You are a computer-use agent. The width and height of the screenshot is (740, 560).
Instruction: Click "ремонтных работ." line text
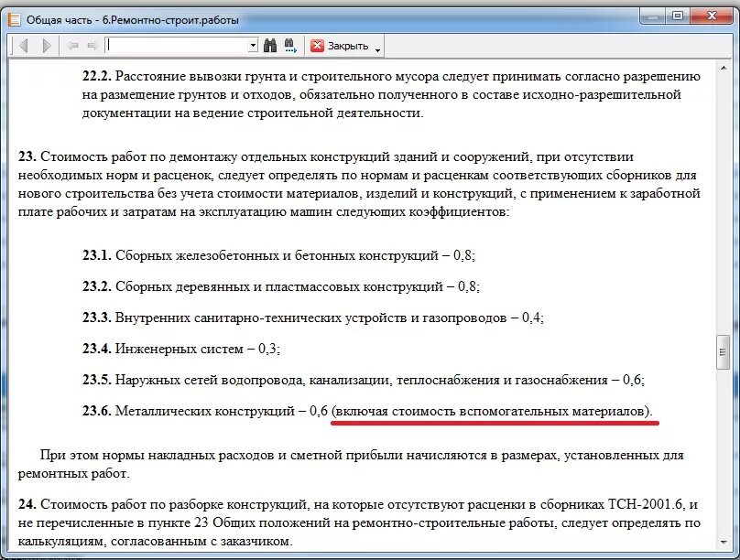[73, 473]
